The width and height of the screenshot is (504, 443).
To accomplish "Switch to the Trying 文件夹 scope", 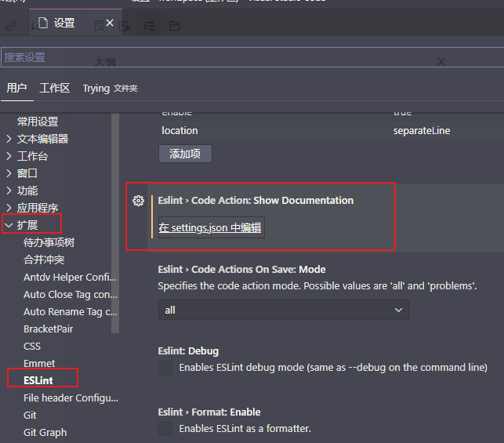I will 111,88.
